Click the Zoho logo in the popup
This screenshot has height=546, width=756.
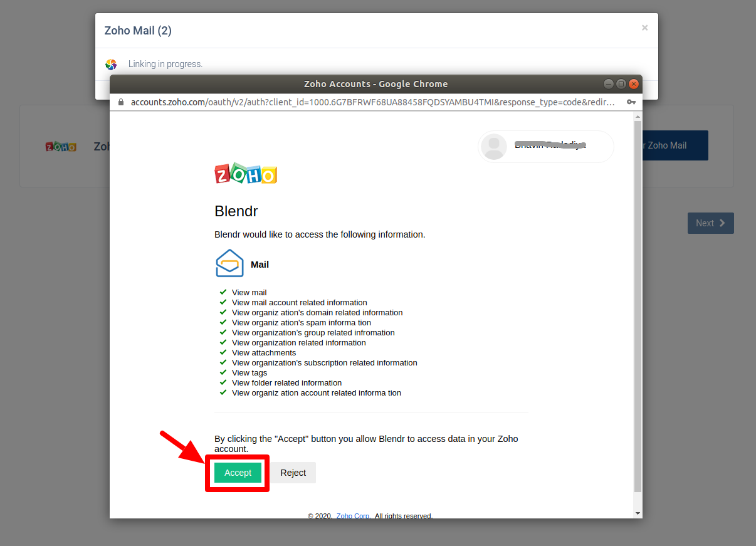click(246, 174)
